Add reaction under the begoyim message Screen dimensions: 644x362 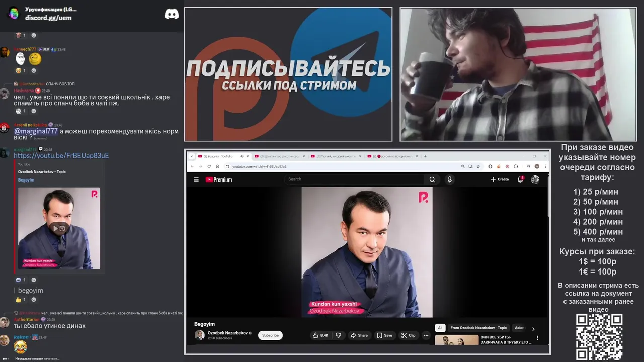click(x=34, y=300)
